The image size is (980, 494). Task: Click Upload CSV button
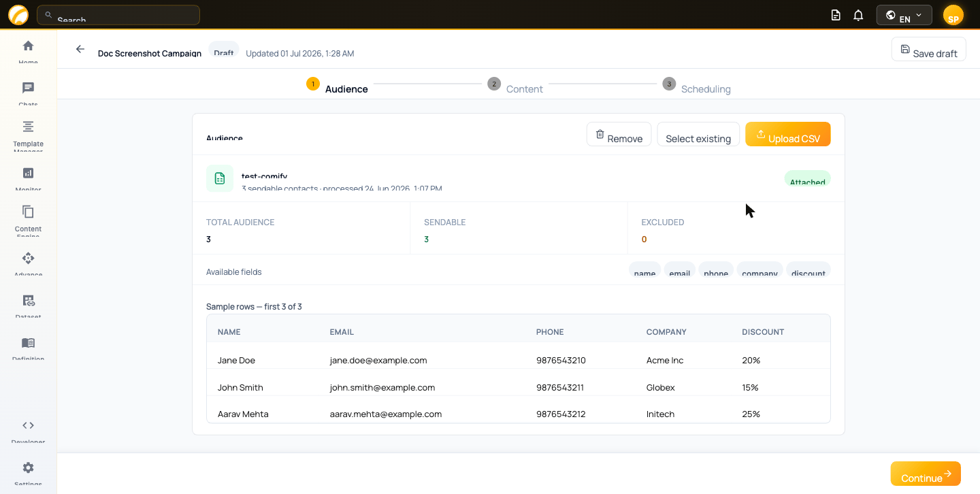(788, 134)
